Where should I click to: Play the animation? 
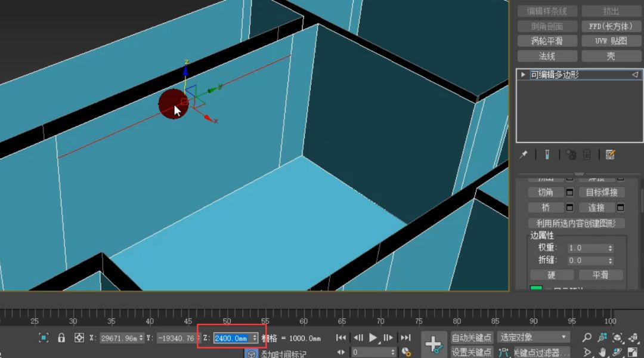(373, 338)
